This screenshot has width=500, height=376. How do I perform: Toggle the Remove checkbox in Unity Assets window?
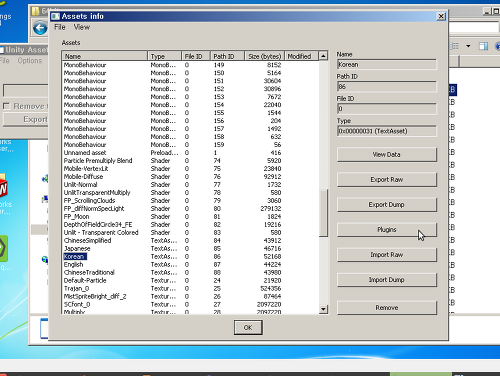tap(6, 106)
